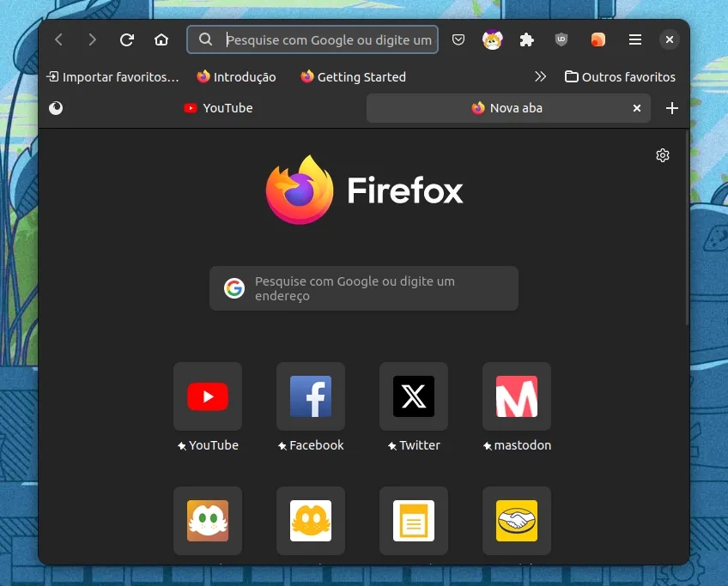This screenshot has width=728, height=586.
Task: Click the Google search box on page
Action: click(x=364, y=288)
